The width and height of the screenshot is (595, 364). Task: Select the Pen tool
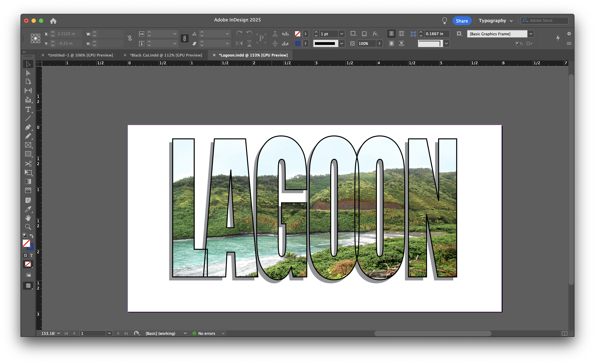point(28,127)
